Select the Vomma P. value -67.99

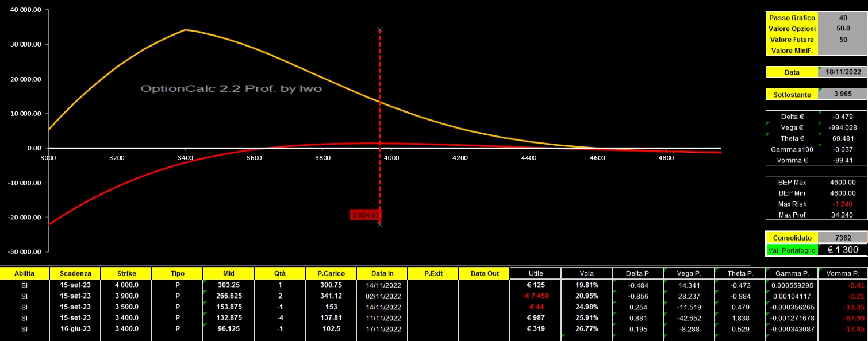click(x=843, y=317)
